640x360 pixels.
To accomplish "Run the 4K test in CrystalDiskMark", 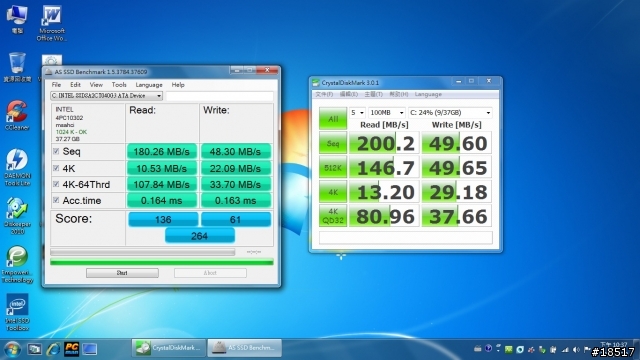I will point(333,192).
